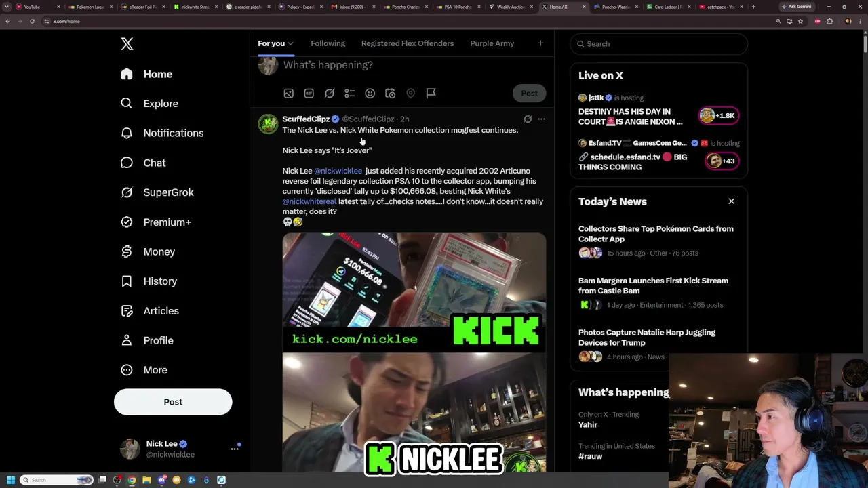Open SuperGrok from the sidebar
The height and width of the screenshot is (488, 868).
point(157,192)
